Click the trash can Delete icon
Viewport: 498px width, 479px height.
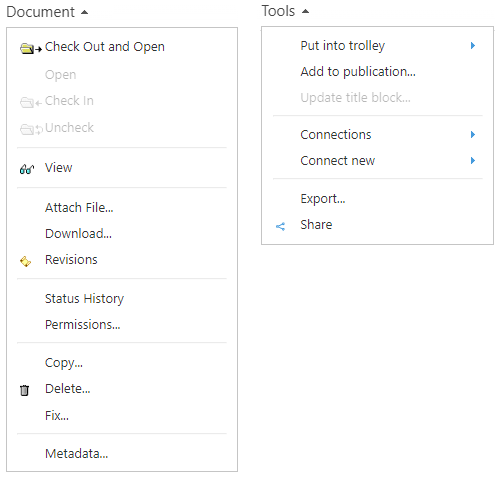click(x=24, y=390)
